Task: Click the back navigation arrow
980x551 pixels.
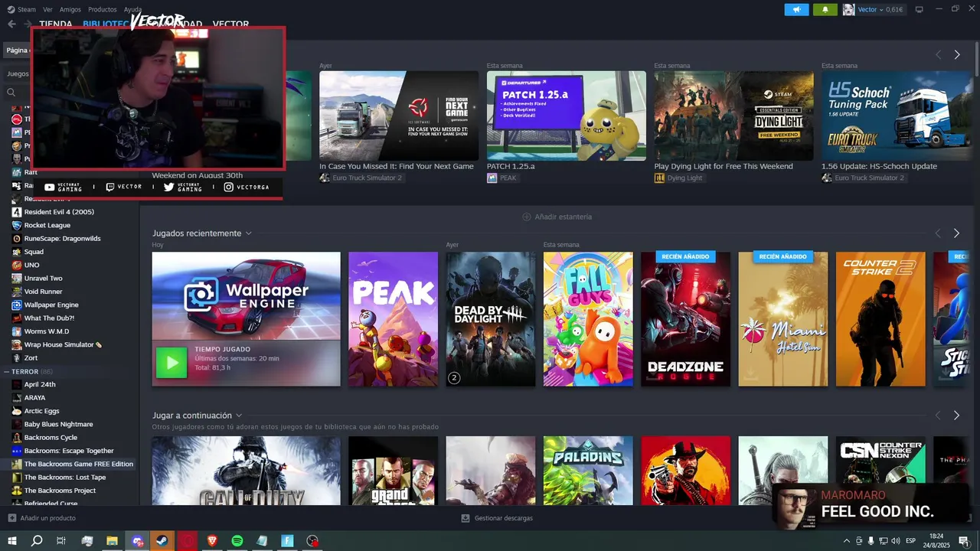Action: 11,24
